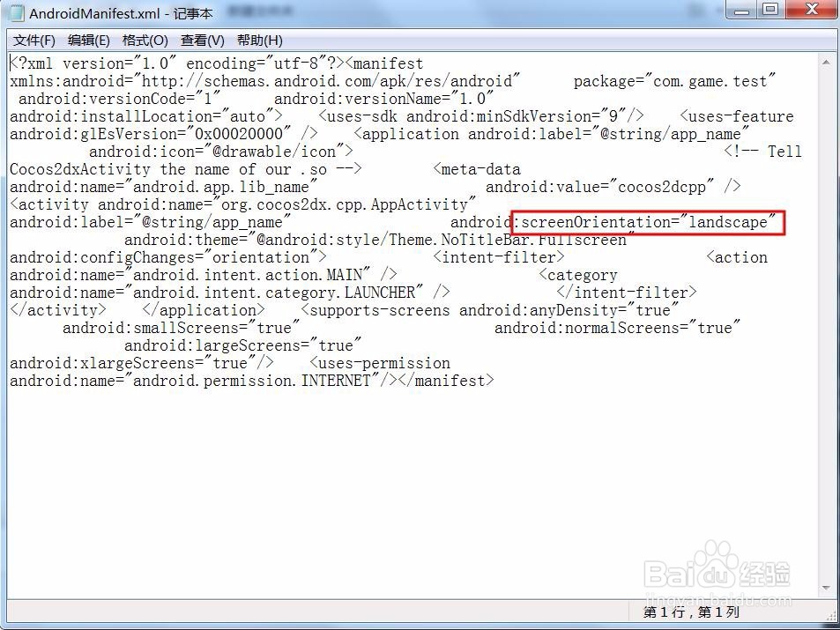Click the text Theme.NoTitleBar.Fullscreen
Image resolution: width=840 pixels, height=630 pixels.
pos(508,240)
